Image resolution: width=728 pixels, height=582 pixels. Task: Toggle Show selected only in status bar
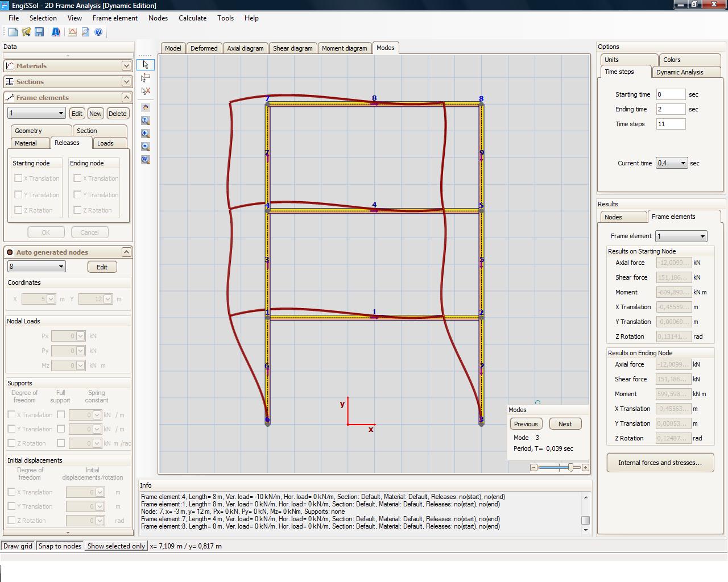[x=115, y=546]
